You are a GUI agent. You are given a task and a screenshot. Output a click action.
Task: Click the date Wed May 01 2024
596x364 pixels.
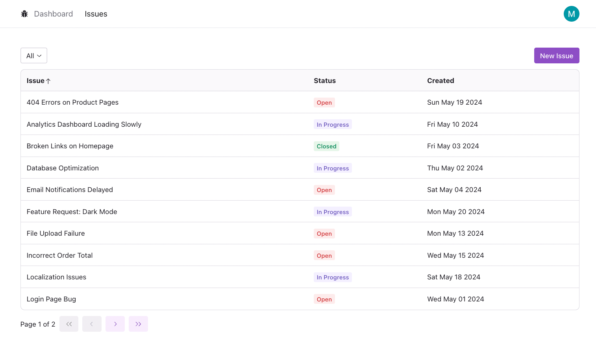[455, 299]
